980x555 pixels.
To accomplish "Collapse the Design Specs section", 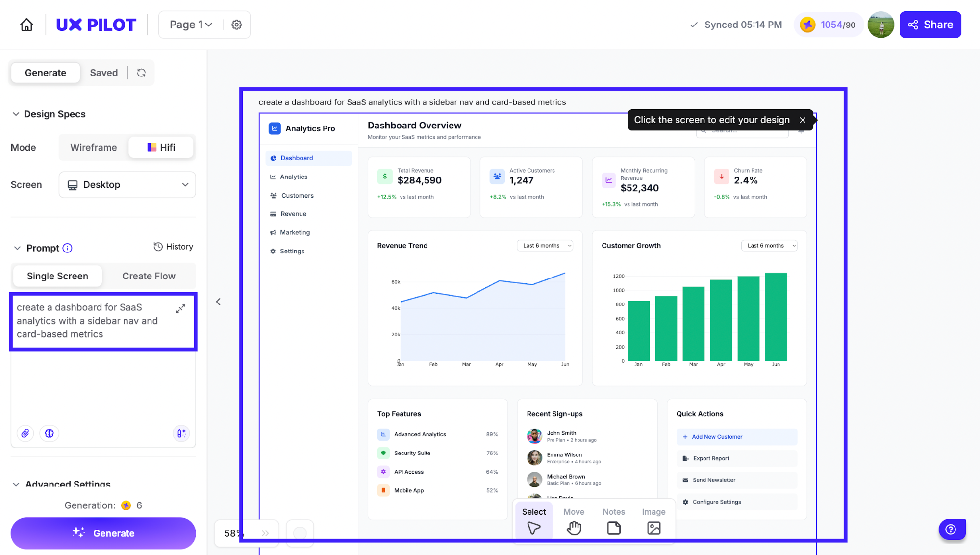I will click(16, 114).
